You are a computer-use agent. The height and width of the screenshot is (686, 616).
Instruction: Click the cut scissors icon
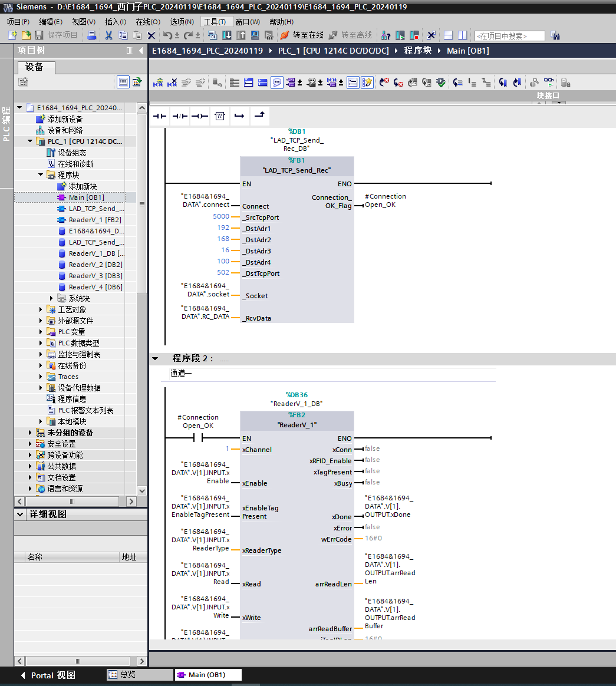pyautogui.click(x=108, y=35)
